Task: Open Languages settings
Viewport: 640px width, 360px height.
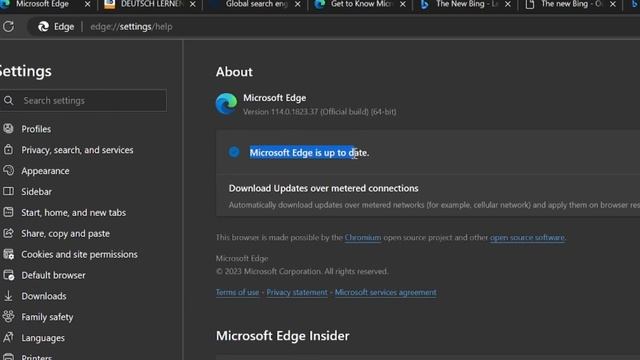Action: coord(43,338)
